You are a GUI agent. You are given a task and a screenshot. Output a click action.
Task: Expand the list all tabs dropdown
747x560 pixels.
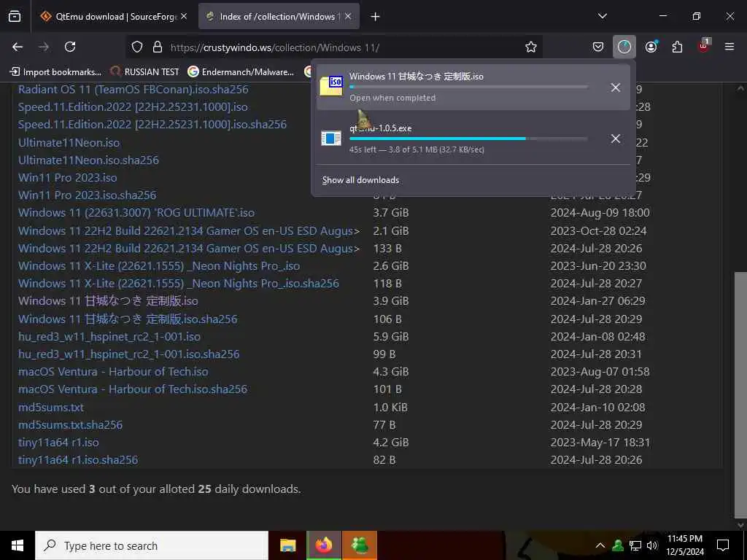tap(602, 16)
